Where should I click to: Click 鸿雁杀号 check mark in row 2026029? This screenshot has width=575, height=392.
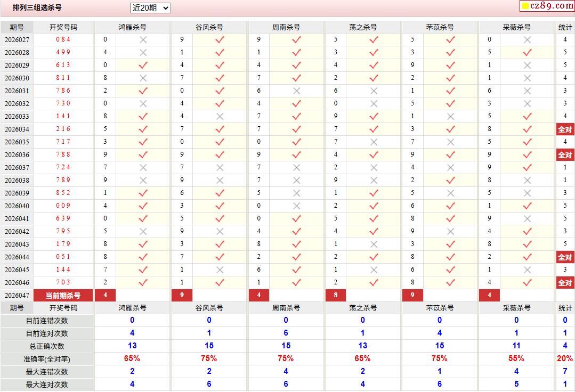(143, 66)
